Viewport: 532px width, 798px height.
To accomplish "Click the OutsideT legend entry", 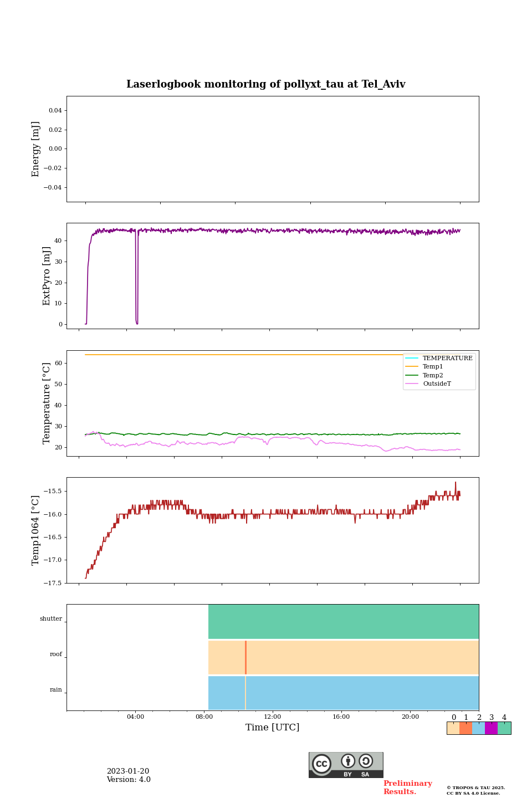I will (428, 383).
